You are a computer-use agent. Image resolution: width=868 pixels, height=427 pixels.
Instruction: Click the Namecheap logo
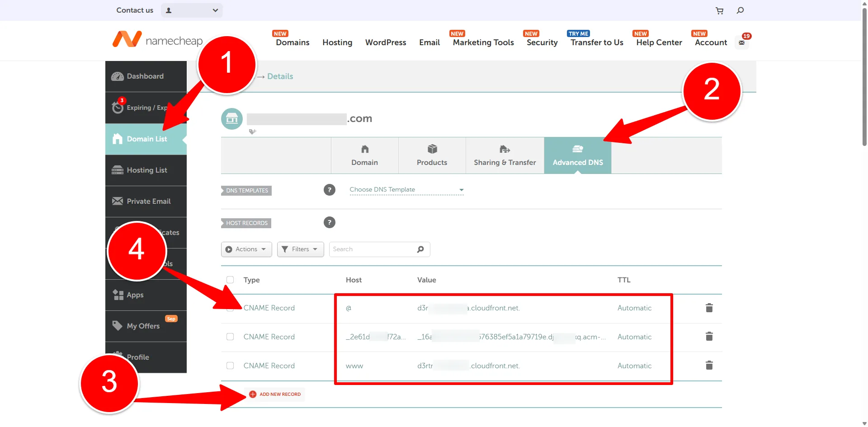tap(158, 40)
